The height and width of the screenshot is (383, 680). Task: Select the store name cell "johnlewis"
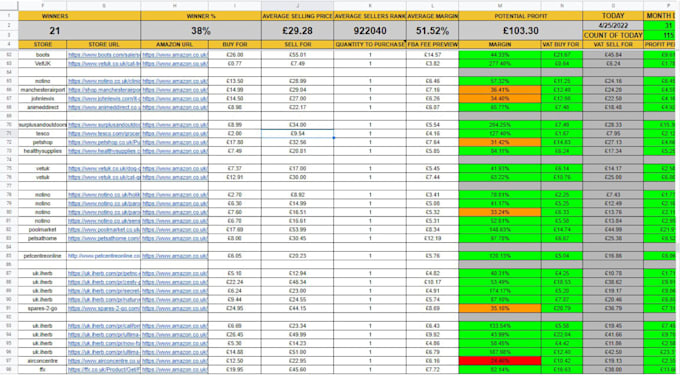pos(42,98)
